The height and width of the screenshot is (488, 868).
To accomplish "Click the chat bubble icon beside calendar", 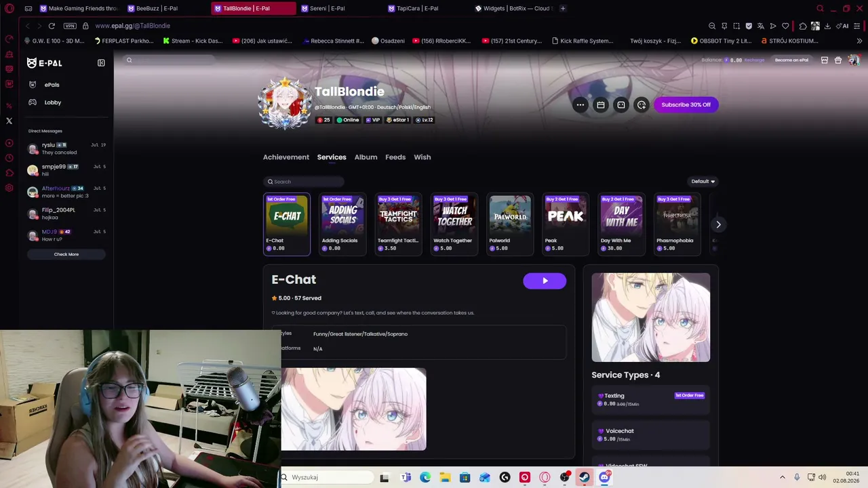I will point(621,104).
